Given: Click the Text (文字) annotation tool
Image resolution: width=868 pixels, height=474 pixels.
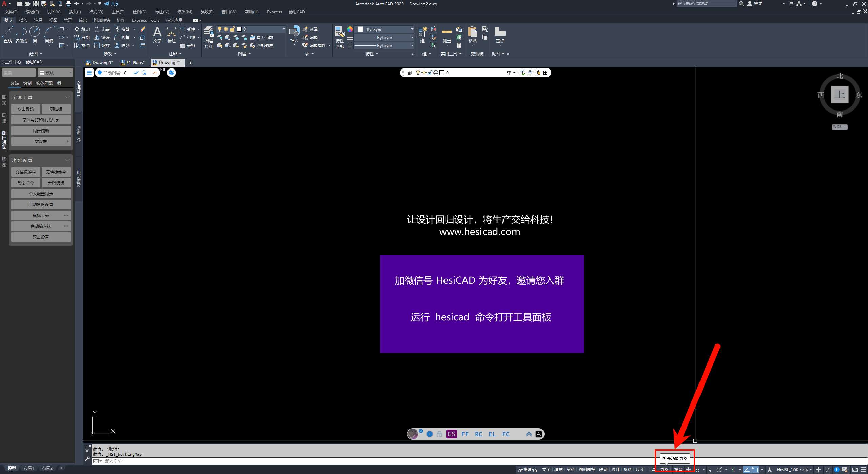Looking at the screenshot, I should pos(157,35).
